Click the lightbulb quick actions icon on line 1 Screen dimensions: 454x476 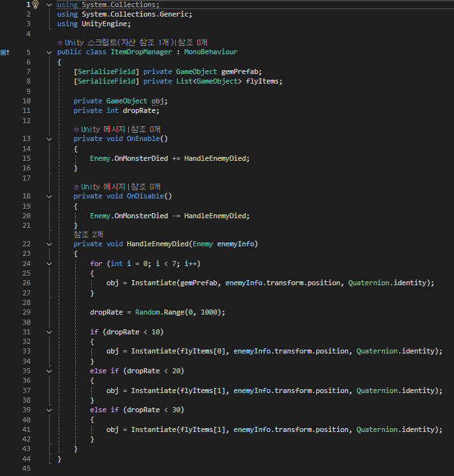36,4
